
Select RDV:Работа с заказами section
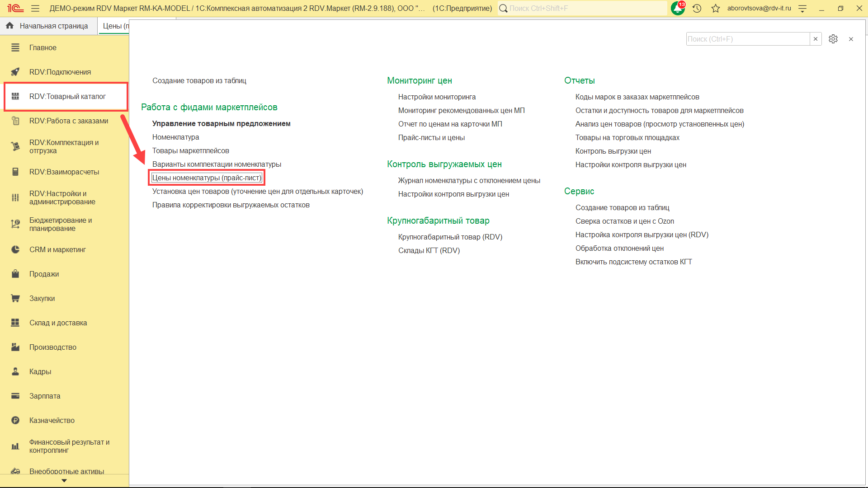tap(68, 121)
